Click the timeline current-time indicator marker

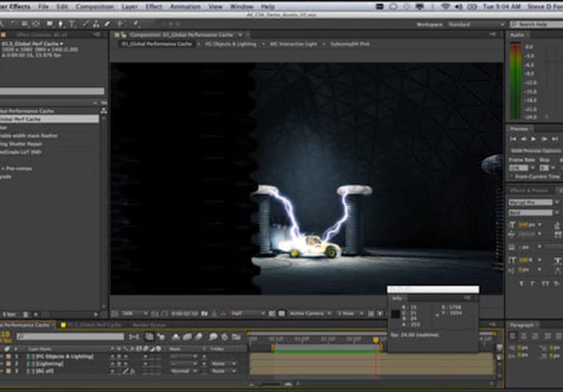click(376, 340)
